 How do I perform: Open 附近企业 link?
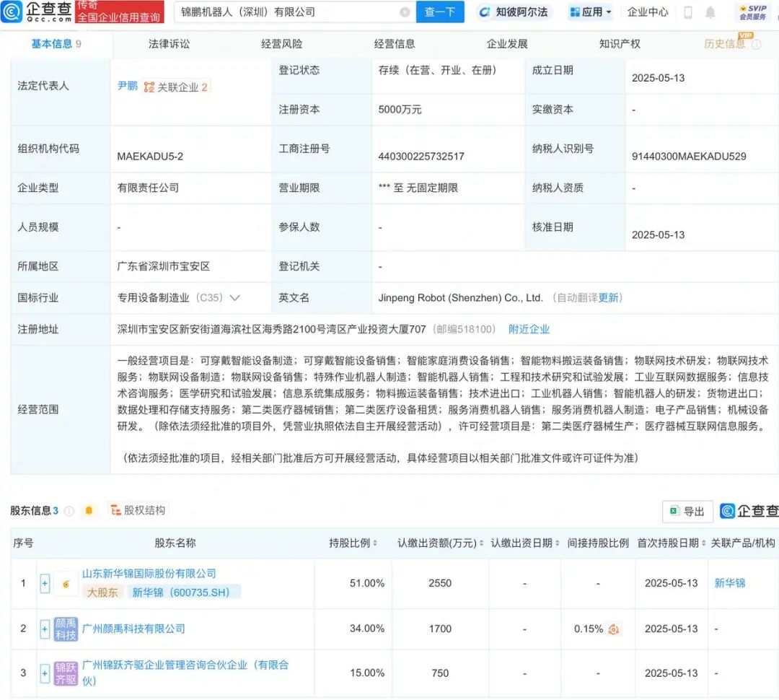(x=529, y=329)
